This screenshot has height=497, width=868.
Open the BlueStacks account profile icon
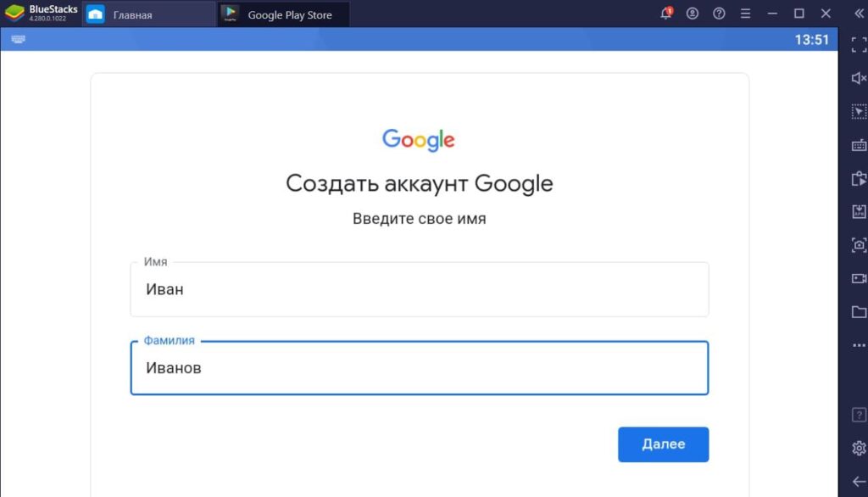(x=693, y=14)
